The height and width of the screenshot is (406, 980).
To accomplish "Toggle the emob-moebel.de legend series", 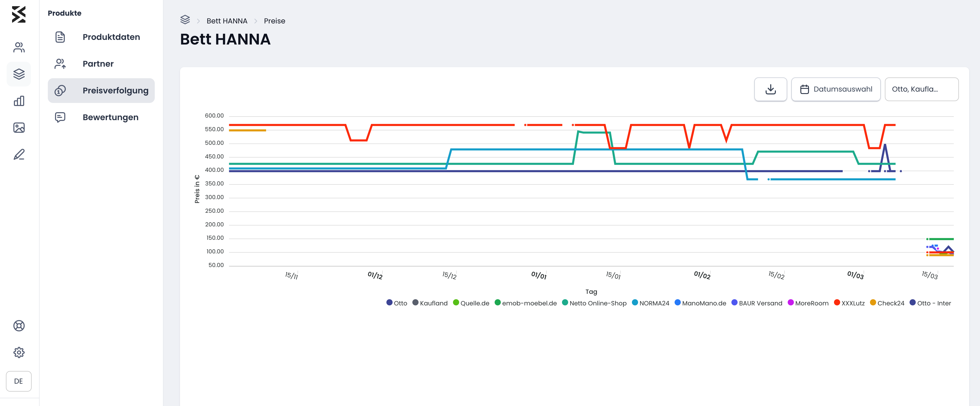I will (525, 303).
